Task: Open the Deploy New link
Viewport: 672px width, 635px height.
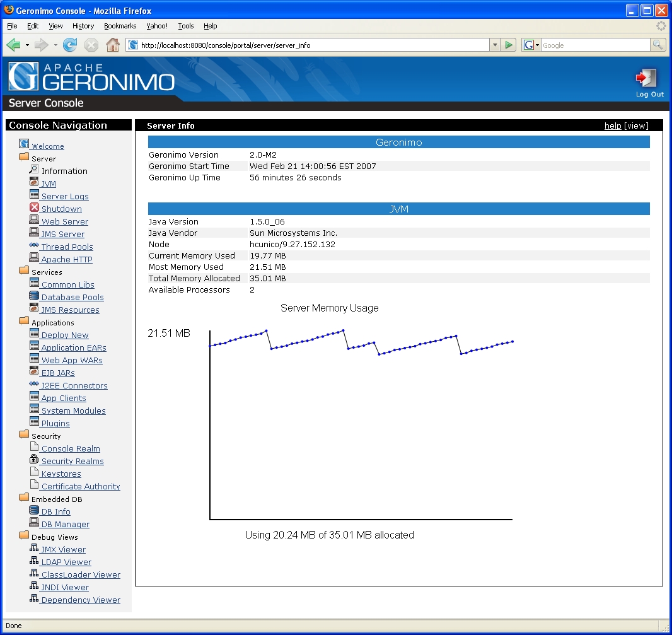Action: [x=65, y=335]
